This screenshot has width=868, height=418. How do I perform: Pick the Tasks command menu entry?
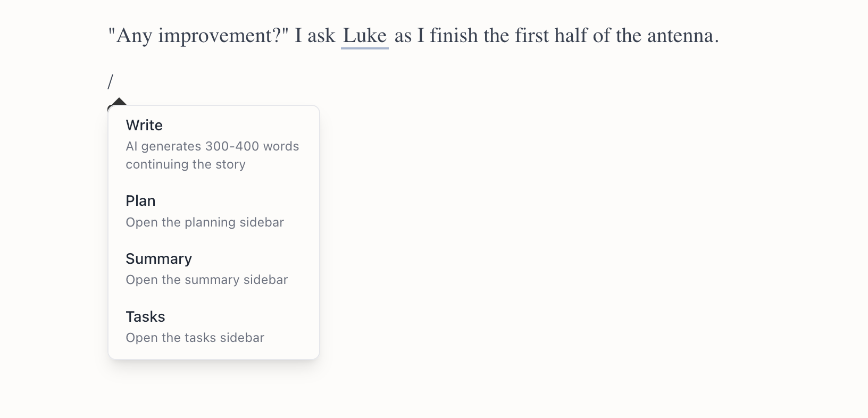(x=145, y=317)
